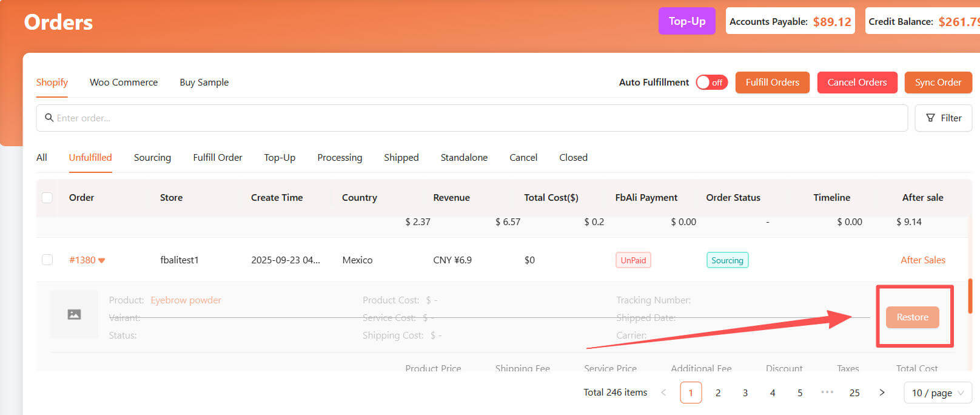
Task: Click the purple Top-Up button
Action: pyautogui.click(x=686, y=21)
